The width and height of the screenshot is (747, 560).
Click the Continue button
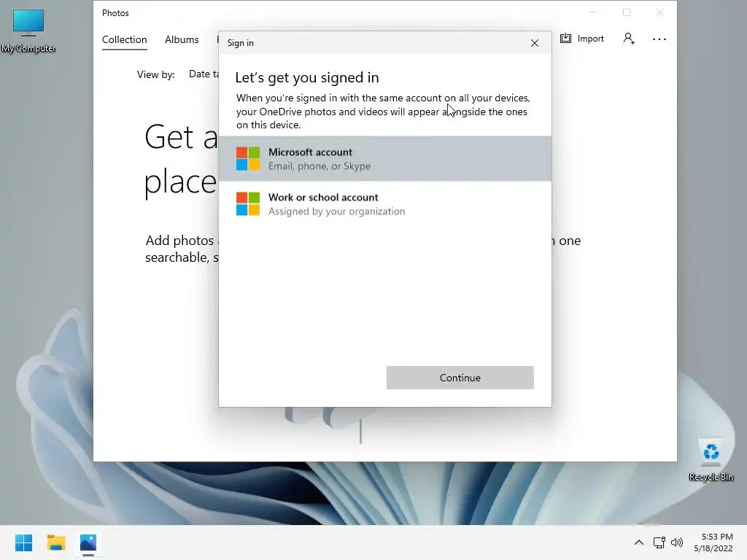[460, 378]
